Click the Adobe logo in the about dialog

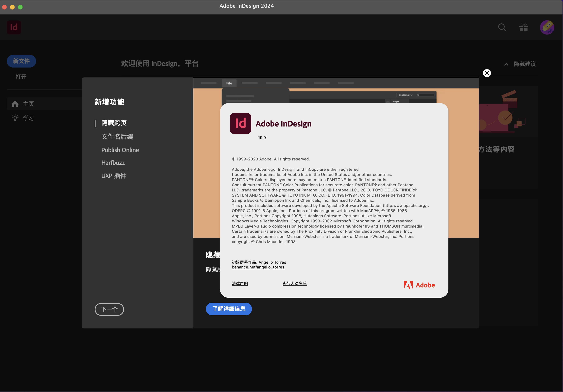pyautogui.click(x=419, y=285)
